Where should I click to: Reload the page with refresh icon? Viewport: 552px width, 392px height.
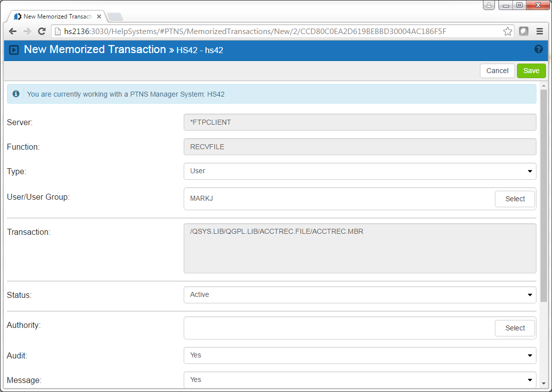pyautogui.click(x=42, y=31)
